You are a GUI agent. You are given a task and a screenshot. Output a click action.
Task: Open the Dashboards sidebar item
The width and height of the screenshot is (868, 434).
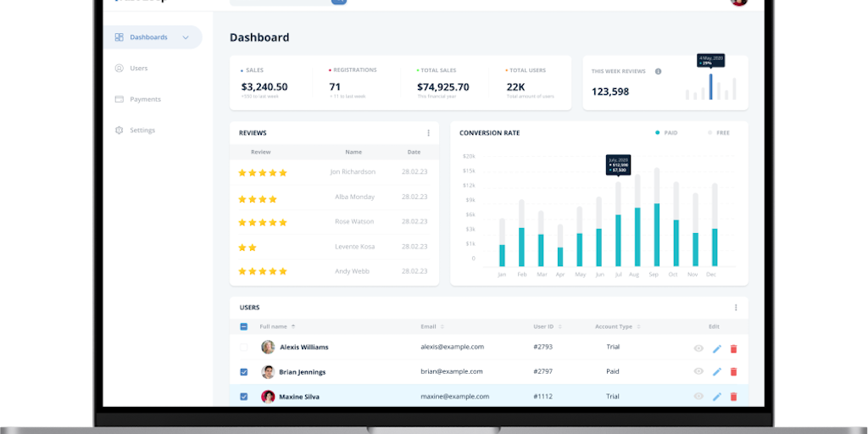[x=153, y=37]
